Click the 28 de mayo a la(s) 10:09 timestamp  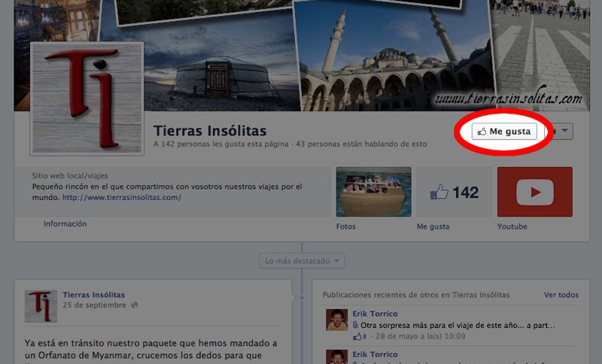(421, 336)
